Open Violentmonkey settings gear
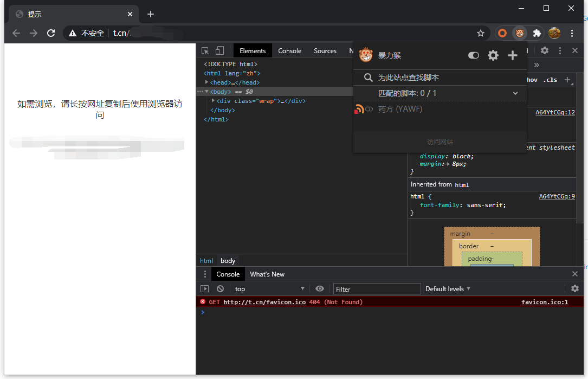This screenshot has width=588, height=379. click(493, 55)
